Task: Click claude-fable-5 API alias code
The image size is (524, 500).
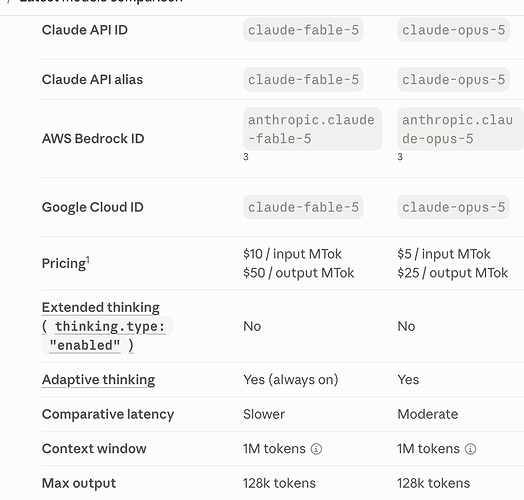Action: pyautogui.click(x=303, y=80)
